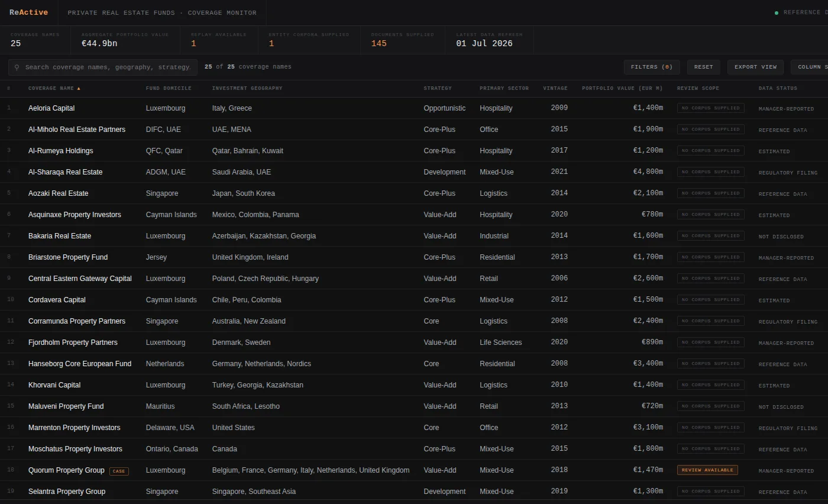The image size is (828, 504).
Task: Sort by Vintage column header
Action: click(x=555, y=88)
